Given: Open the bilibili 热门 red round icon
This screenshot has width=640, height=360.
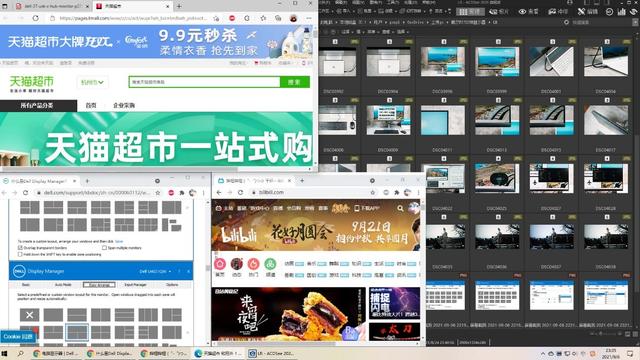Looking at the screenshot, I should tap(253, 264).
